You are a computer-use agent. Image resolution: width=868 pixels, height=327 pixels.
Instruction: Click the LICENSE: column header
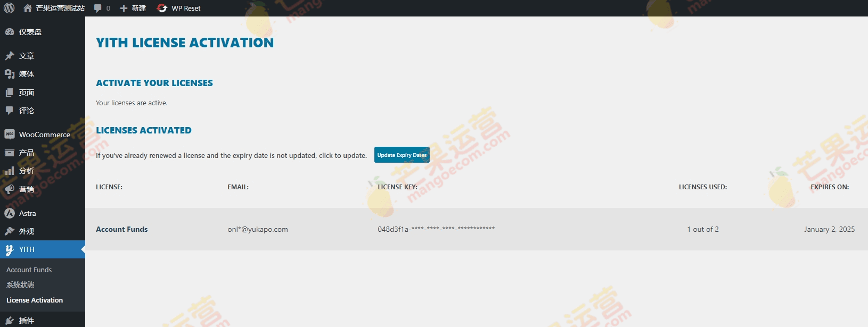point(109,187)
